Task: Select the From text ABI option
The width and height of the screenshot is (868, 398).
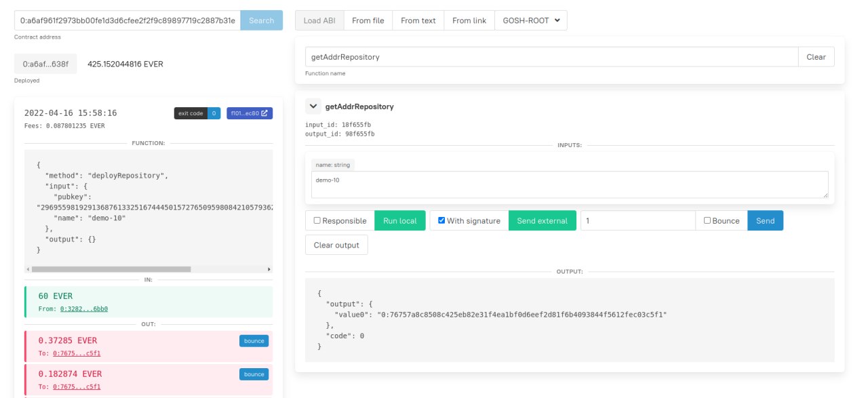Action: [418, 20]
